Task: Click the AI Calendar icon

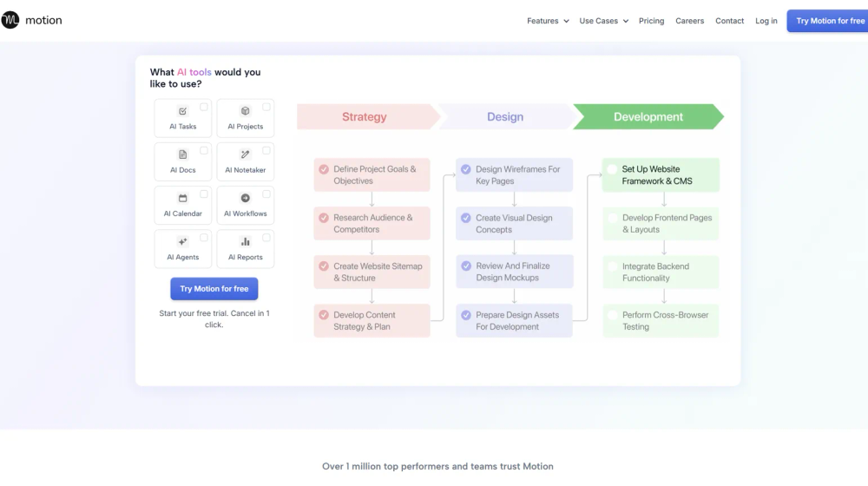Action: [x=182, y=198]
